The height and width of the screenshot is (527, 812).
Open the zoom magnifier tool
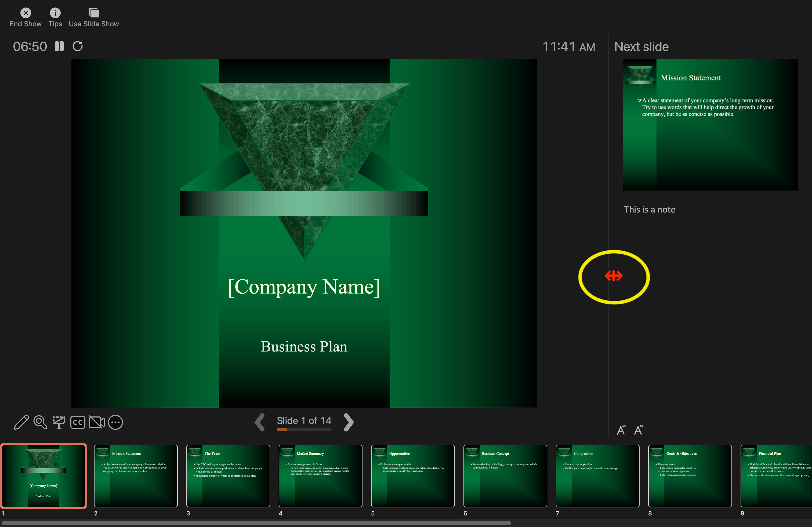40,422
